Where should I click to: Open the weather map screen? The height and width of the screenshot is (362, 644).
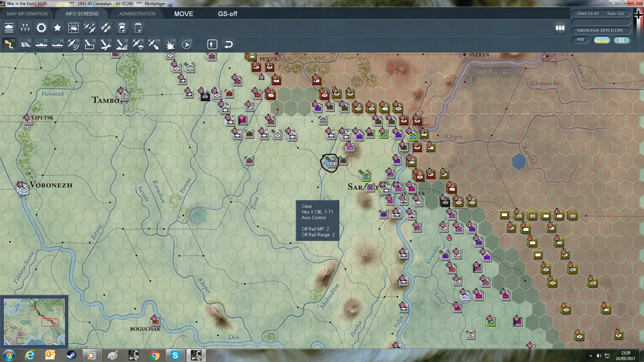[73, 28]
